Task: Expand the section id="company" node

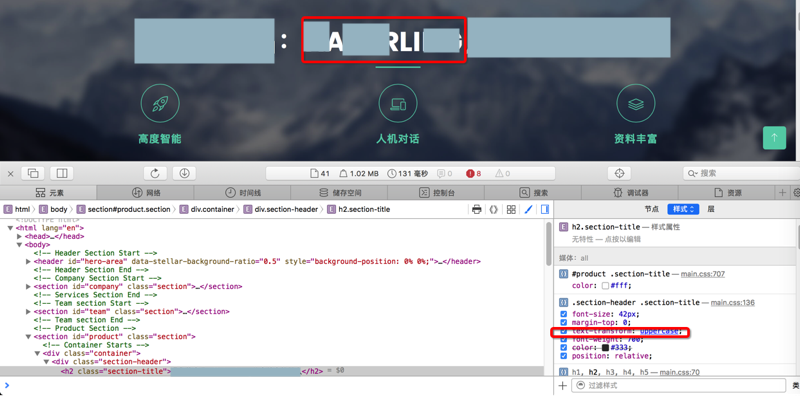Action: pyautogui.click(x=29, y=286)
